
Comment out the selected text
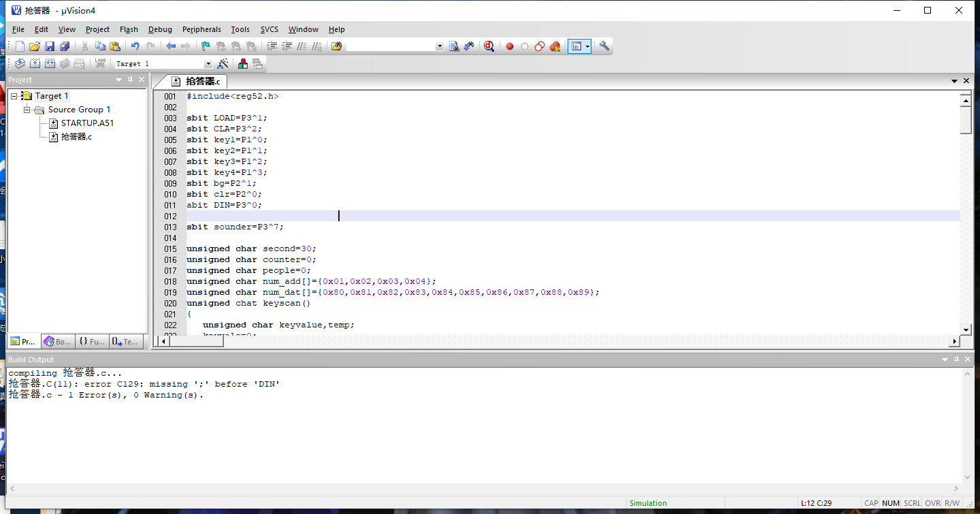point(301,46)
